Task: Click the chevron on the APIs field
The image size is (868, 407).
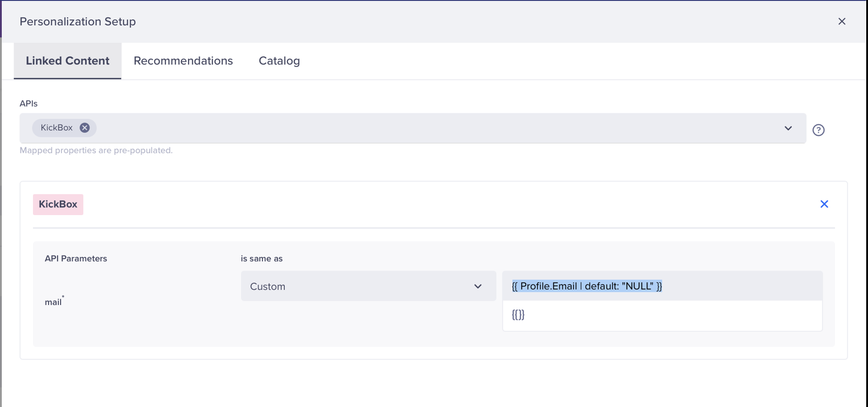Action: click(x=788, y=128)
